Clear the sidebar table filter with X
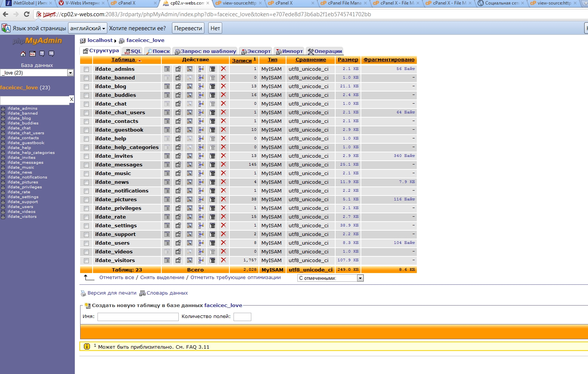This screenshot has width=588, height=374. click(x=71, y=99)
